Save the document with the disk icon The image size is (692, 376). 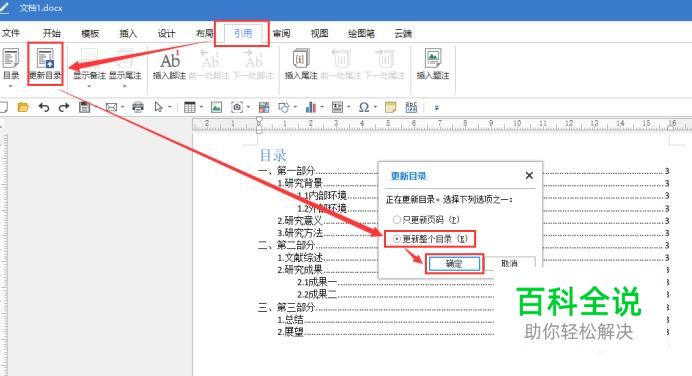coord(84,107)
